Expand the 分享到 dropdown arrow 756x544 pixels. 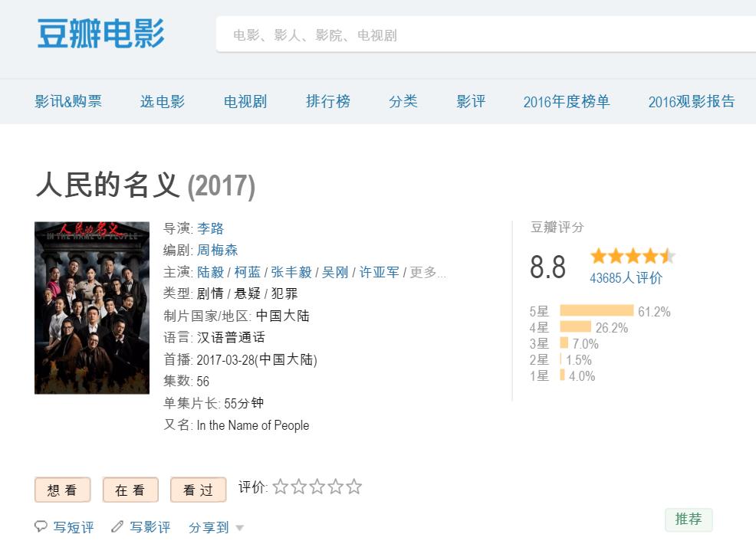tap(239, 528)
